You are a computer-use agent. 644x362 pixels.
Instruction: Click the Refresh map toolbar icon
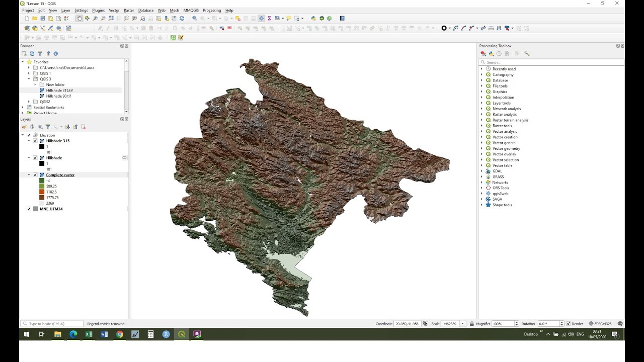182,18
